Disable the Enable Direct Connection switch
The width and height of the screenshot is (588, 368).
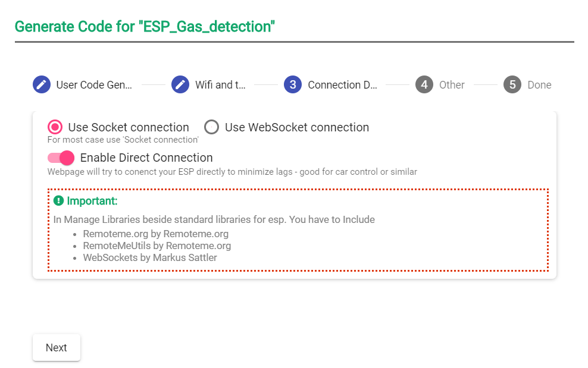coord(61,158)
